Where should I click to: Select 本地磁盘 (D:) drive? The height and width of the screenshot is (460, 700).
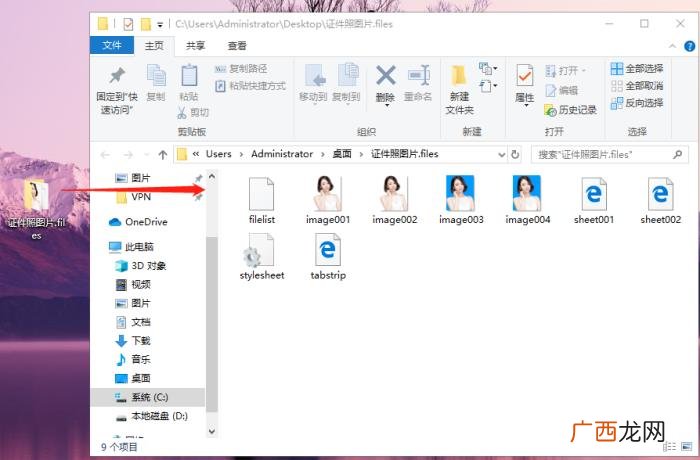coord(152,416)
